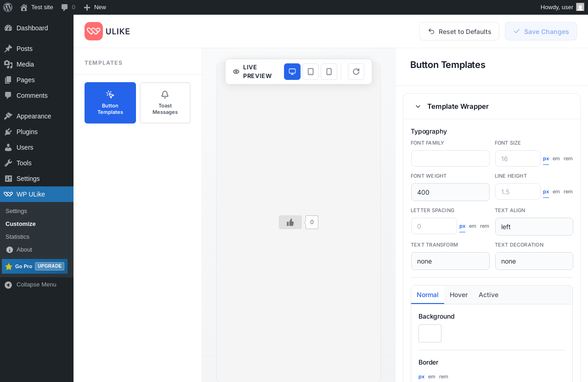Set line height unit to px
This screenshot has height=382, width=588.
click(x=546, y=192)
